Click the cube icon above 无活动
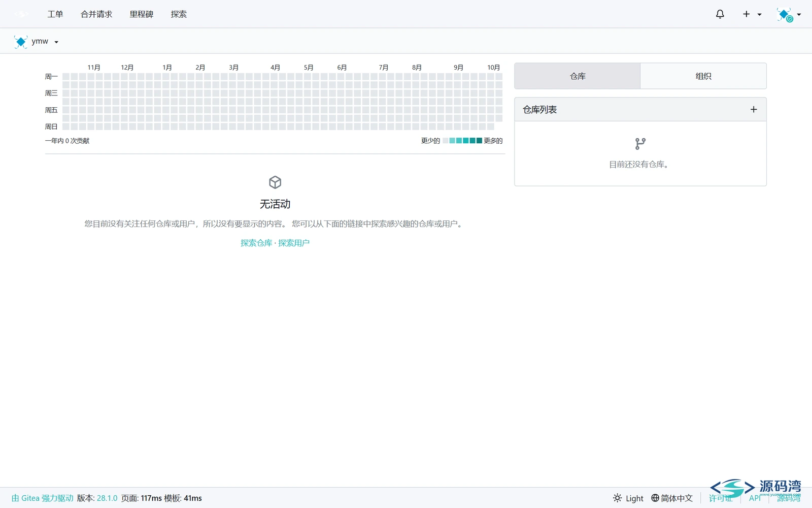The width and height of the screenshot is (812, 508). click(x=275, y=182)
